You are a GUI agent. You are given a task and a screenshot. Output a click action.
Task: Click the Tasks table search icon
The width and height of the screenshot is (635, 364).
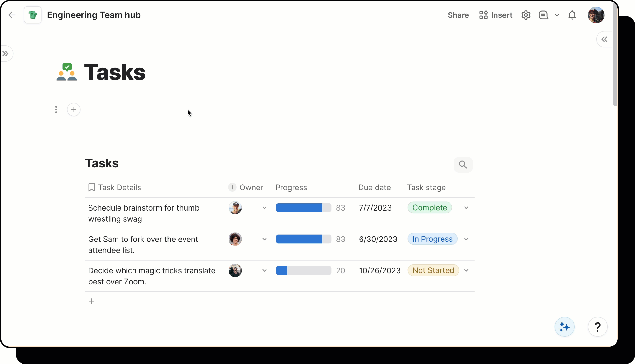coord(463,165)
